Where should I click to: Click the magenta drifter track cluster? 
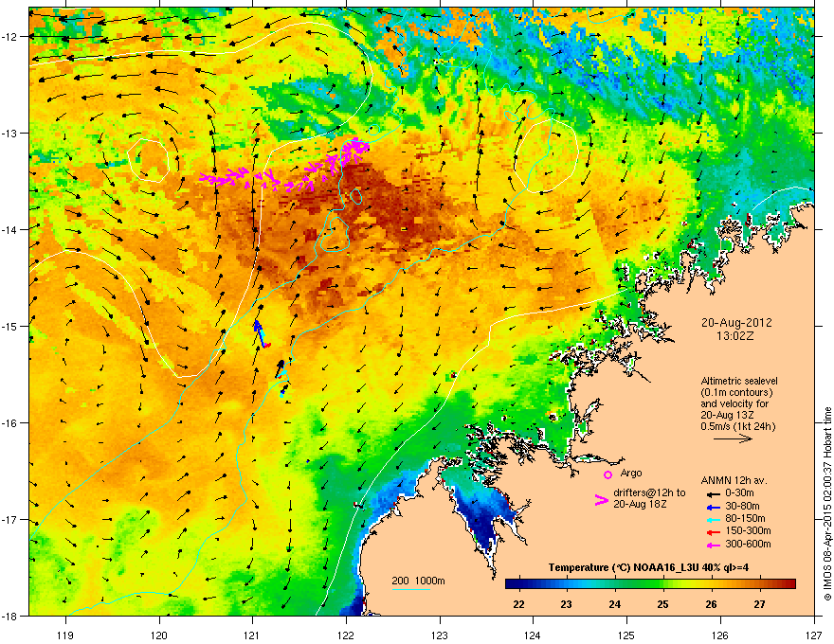tap(284, 166)
